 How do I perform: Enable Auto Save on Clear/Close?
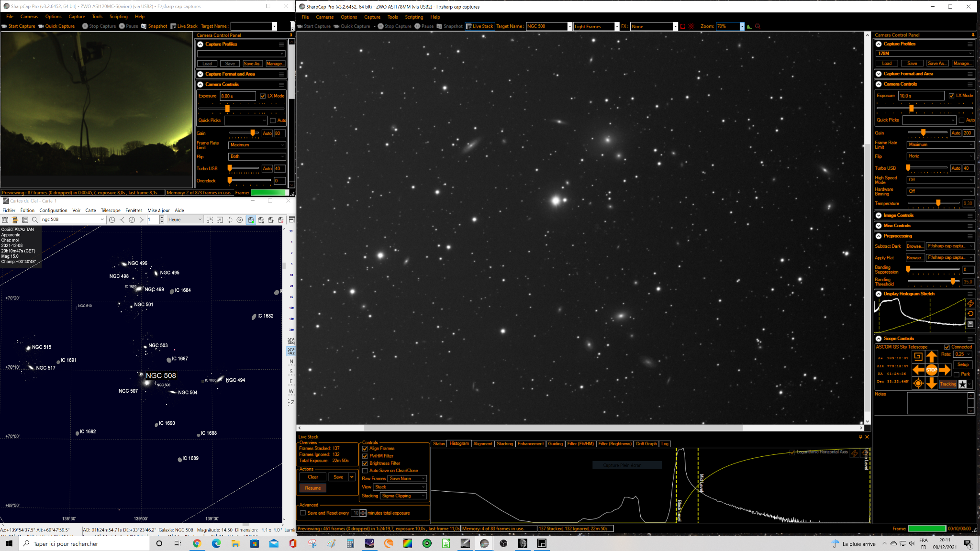coord(365,471)
